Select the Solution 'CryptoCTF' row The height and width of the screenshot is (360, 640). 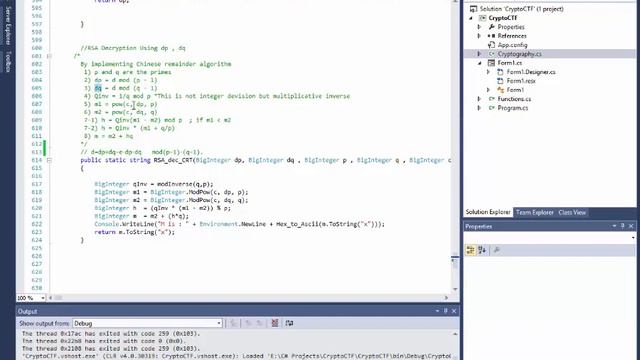[x=522, y=9]
